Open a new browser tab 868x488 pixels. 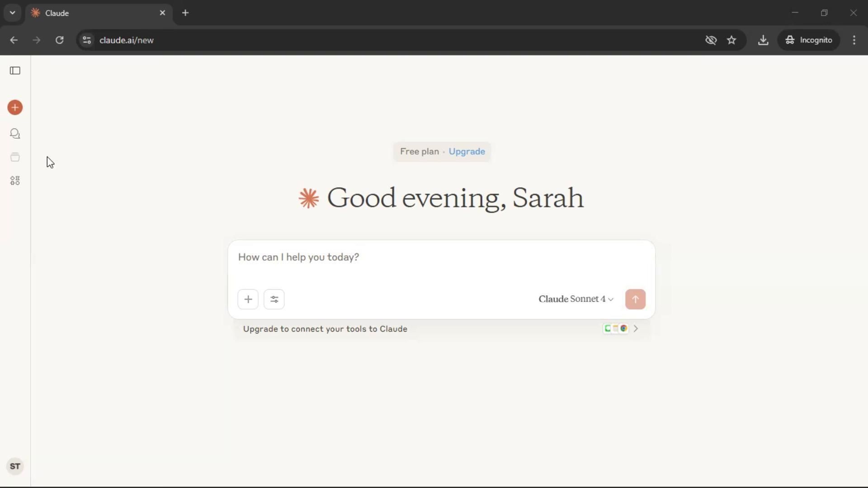[185, 13]
